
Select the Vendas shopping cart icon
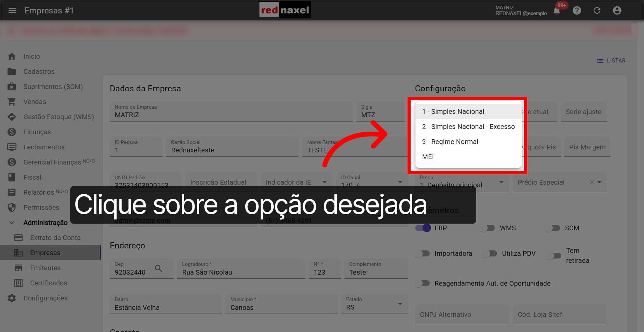click(12, 101)
